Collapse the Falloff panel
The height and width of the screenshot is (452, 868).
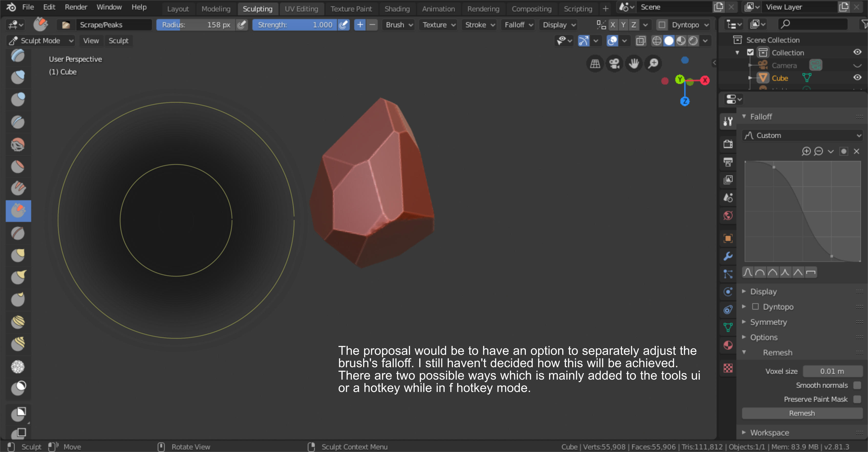coord(760,116)
